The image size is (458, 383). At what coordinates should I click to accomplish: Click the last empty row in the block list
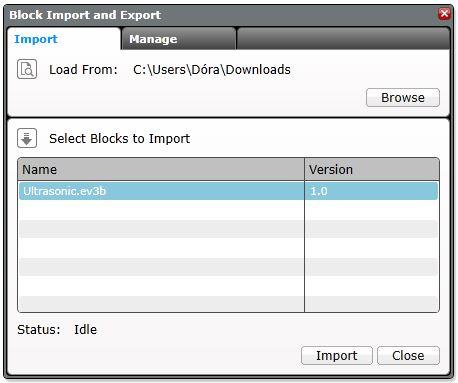pos(228,303)
